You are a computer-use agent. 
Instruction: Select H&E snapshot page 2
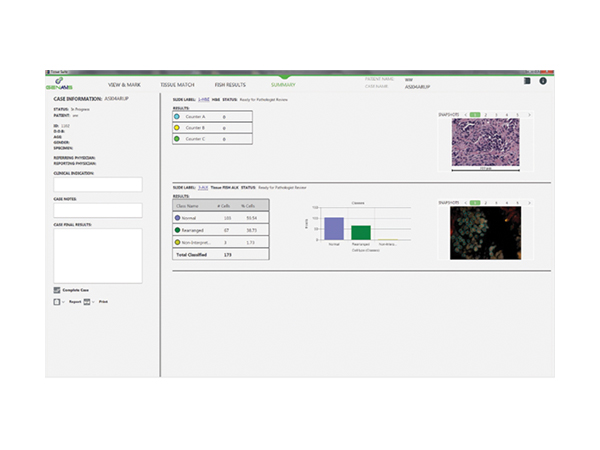486,115
